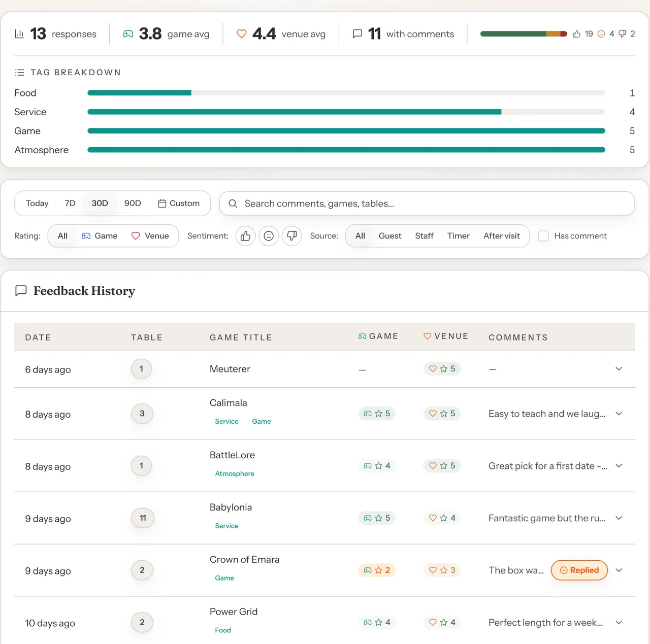Screen dimensions: 650x644
Task: Focus the search comments, games, tables field
Action: tap(427, 204)
